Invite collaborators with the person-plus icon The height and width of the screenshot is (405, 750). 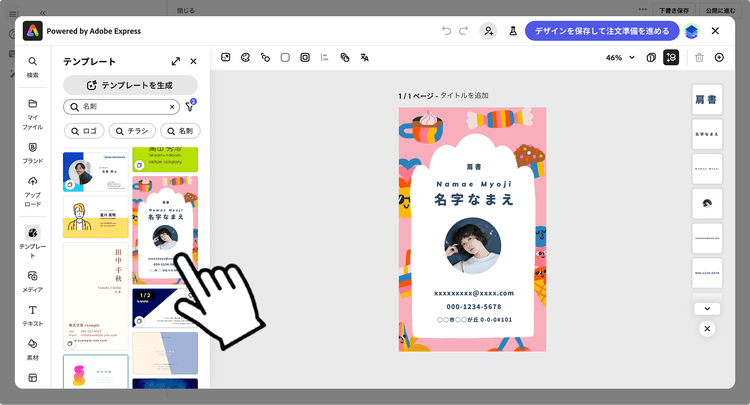[488, 31]
